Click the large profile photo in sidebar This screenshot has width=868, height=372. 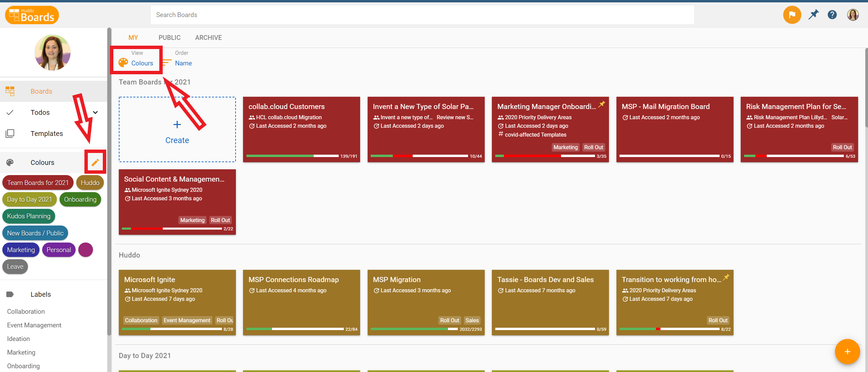(53, 53)
